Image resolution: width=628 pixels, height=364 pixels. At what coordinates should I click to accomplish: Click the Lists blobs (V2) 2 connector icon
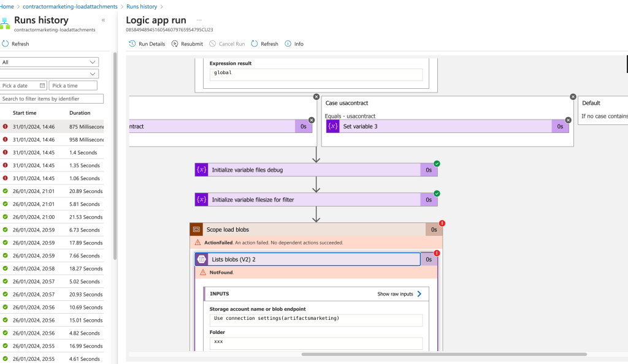tap(201, 260)
